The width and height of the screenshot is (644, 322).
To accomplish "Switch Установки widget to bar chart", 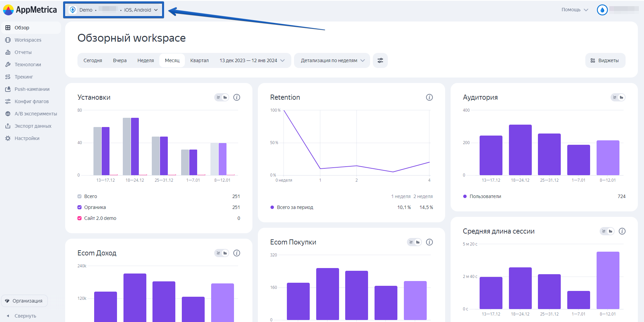I will point(225,97).
